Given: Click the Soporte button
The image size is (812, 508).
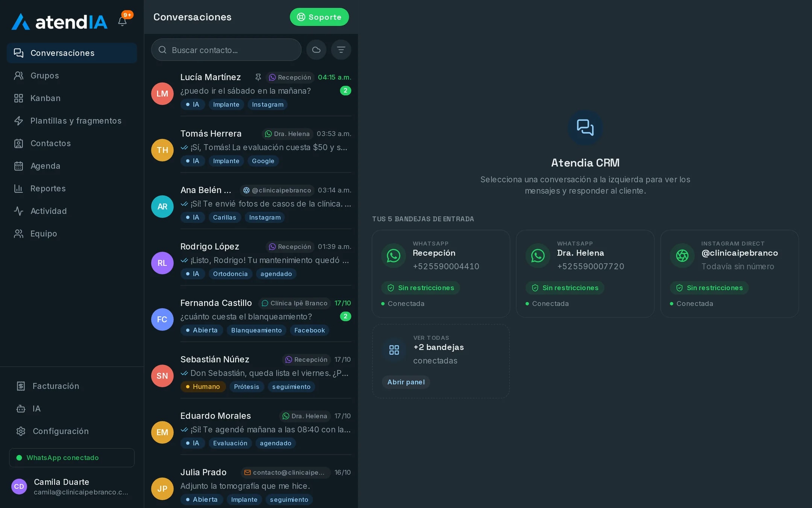Looking at the screenshot, I should (x=319, y=17).
